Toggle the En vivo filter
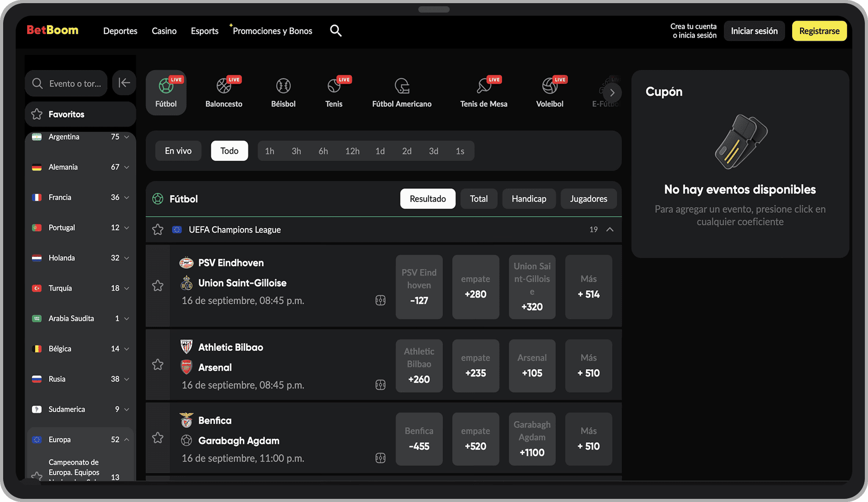 click(x=178, y=151)
